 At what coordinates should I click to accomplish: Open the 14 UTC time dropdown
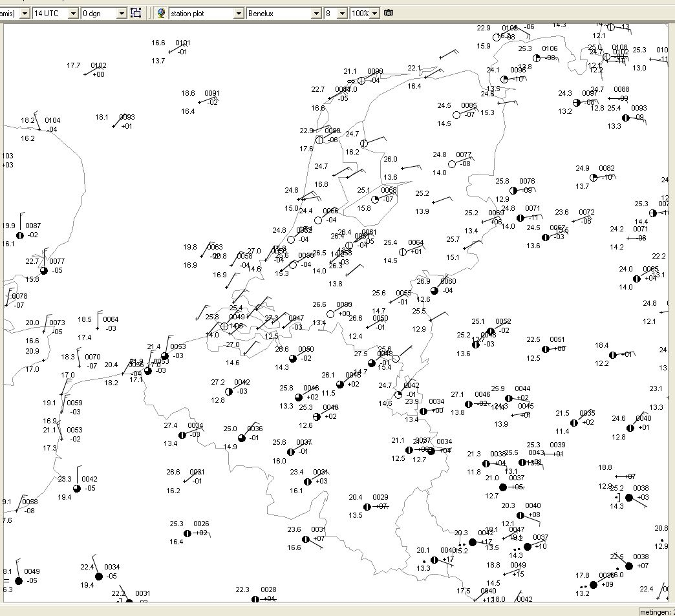(x=73, y=14)
